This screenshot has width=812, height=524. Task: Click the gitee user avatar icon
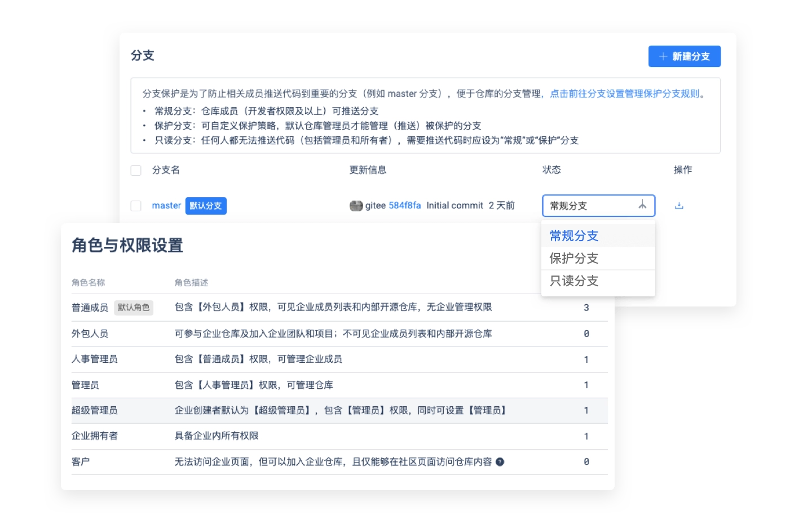[356, 206]
